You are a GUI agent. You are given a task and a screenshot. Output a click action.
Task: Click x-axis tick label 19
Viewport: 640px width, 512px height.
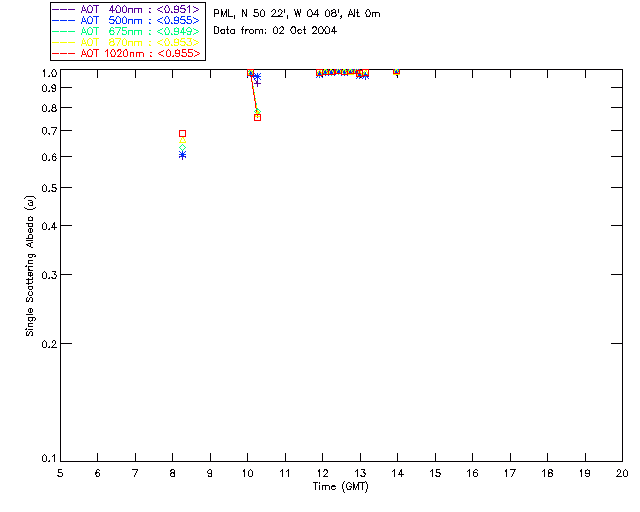tap(585, 473)
